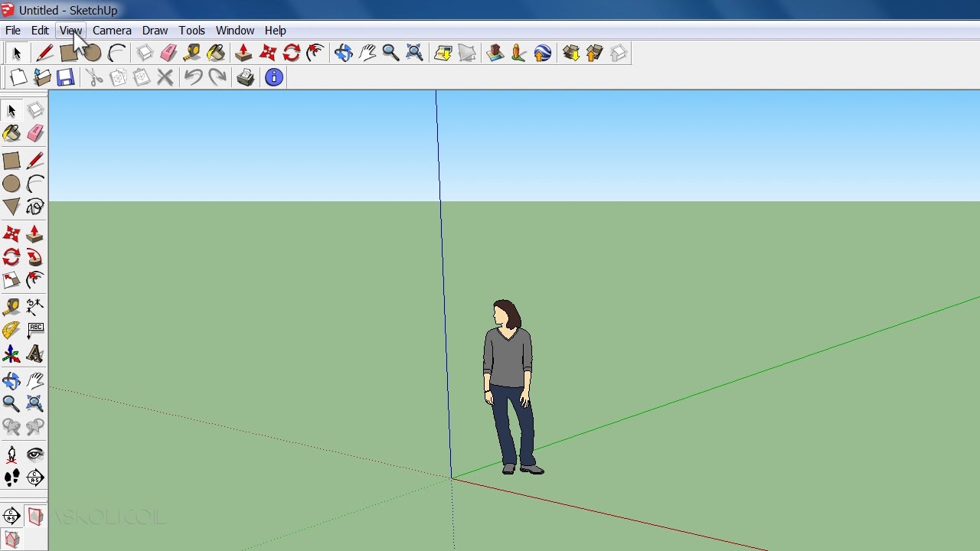Expand the Camera menu
Viewport: 980px width, 551px height.
(112, 31)
